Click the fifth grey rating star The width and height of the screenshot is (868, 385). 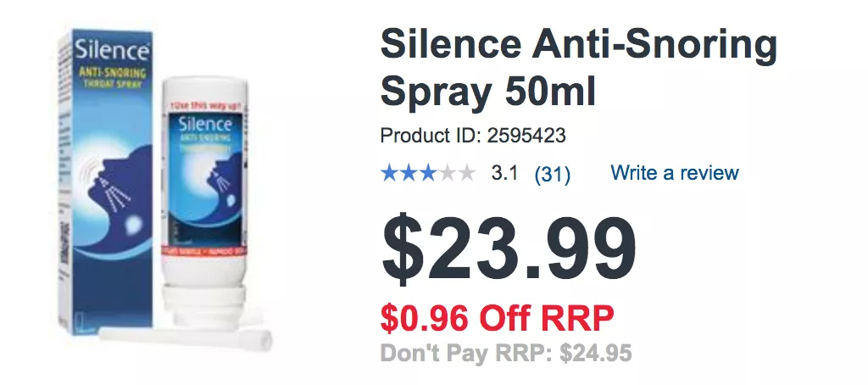click(x=466, y=173)
